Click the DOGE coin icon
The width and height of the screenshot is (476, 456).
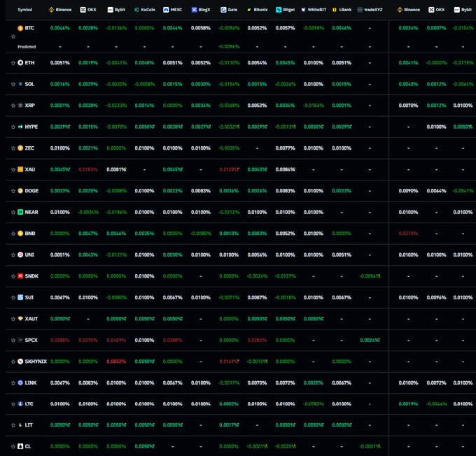click(x=20, y=191)
